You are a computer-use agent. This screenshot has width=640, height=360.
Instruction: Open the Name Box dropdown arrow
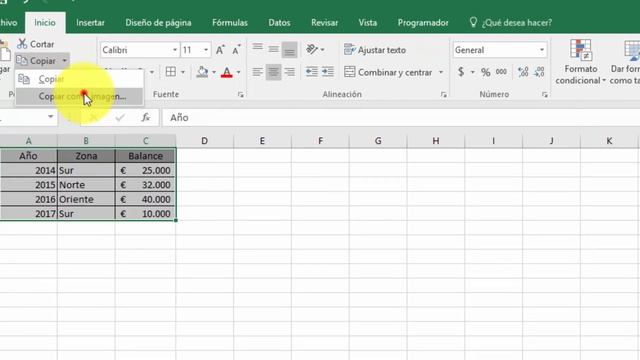51,117
